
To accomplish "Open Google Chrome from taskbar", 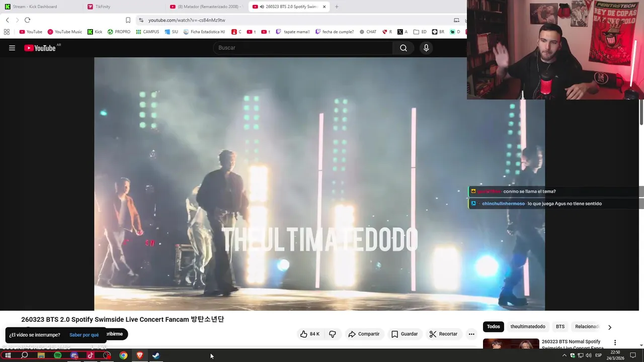I will pyautogui.click(x=123, y=355).
